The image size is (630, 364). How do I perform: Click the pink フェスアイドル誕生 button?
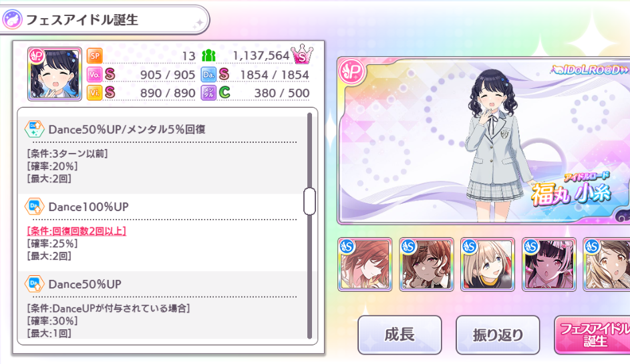click(592, 335)
